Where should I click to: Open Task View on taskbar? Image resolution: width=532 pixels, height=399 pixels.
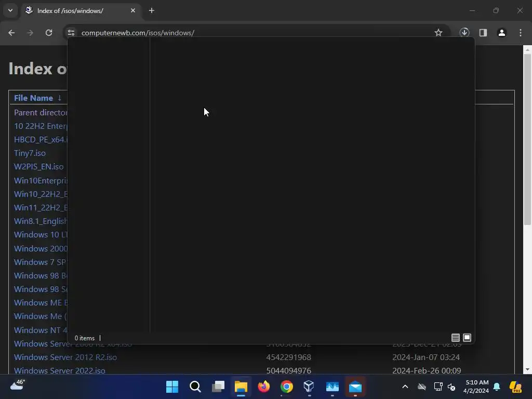click(218, 387)
